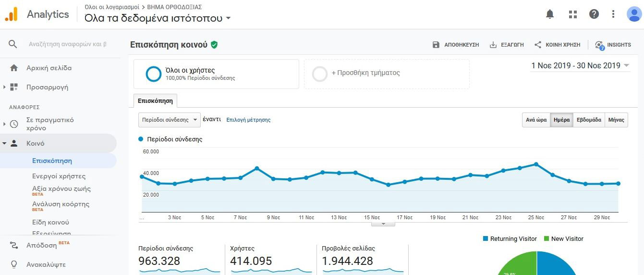644x275 pixels.
Task: Switch chart granularity to Ανά ώρα
Action: [536, 120]
